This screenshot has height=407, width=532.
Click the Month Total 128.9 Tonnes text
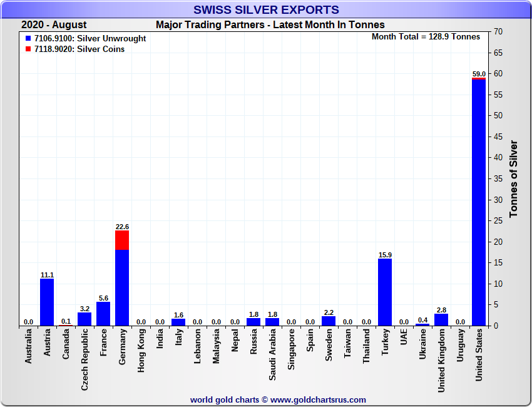coord(426,37)
